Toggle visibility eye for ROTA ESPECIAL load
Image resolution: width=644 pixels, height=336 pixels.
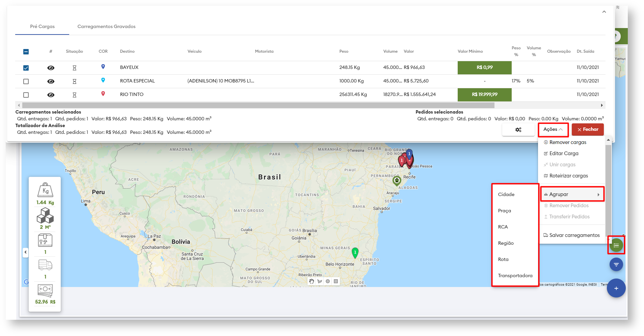51,81
